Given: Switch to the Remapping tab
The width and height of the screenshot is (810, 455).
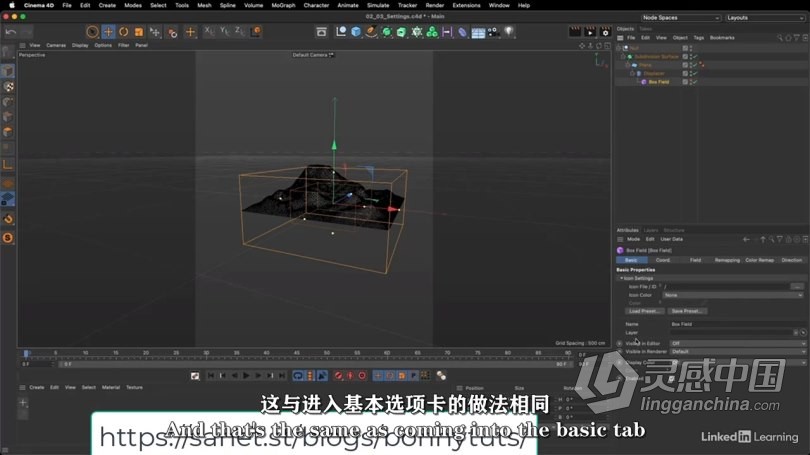Looking at the screenshot, I should pyautogui.click(x=727, y=260).
